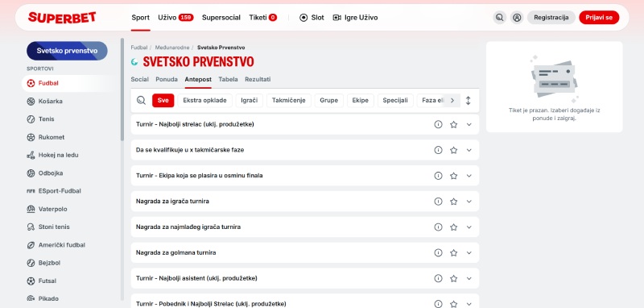The width and height of the screenshot is (644, 308).
Task: Expand Turnir - Najbolji strelac market
Action: pos(469,124)
